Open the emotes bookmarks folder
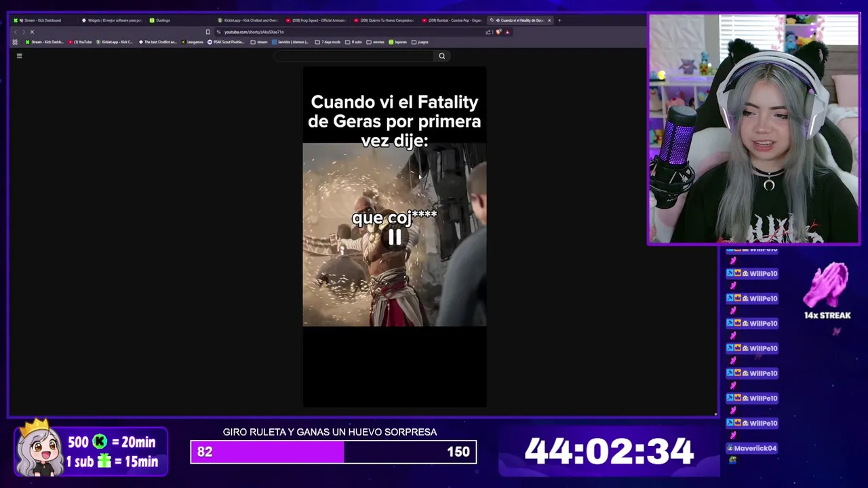Screen dimensions: 868x488 [x=376, y=42]
